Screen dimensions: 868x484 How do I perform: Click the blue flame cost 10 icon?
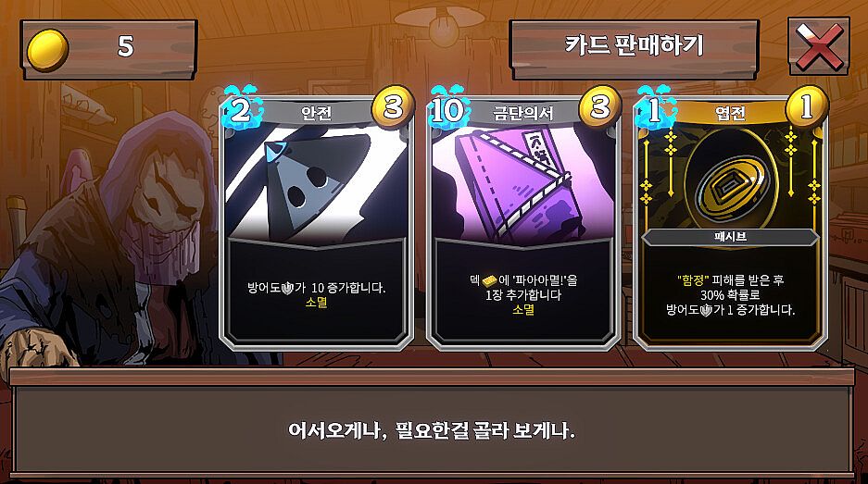(448, 108)
